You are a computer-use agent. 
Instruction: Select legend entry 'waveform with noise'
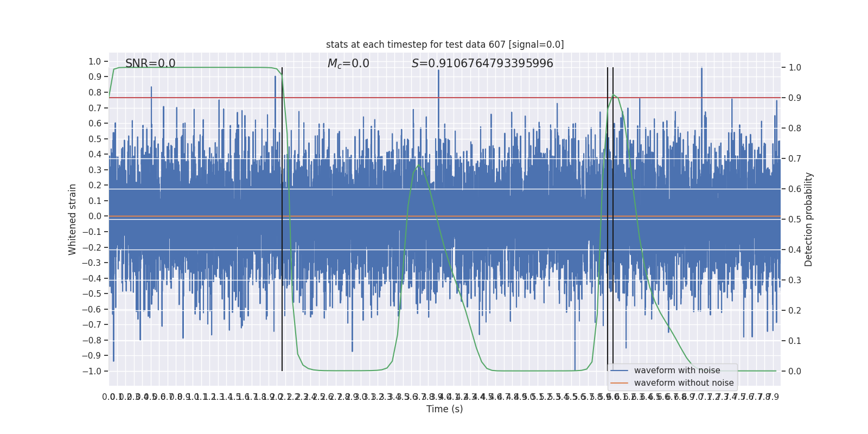tap(677, 371)
